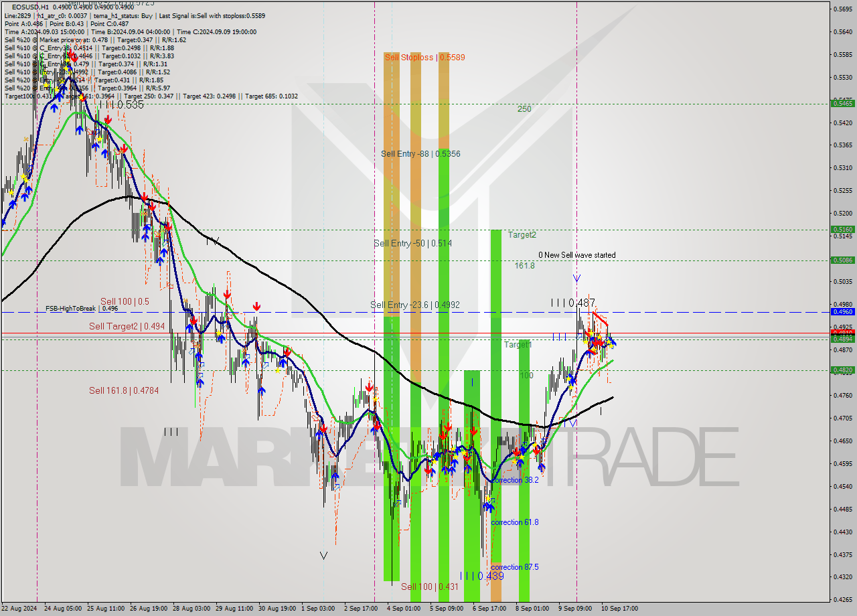The image size is (857, 616).
Task: Click the "I I I 0.487" wave label
Action: point(573,303)
